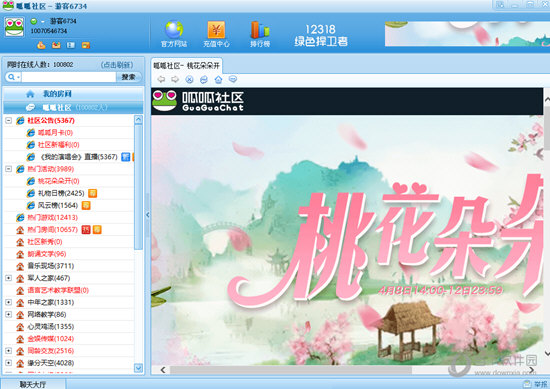Collapse the left panel with splitter arrow

148,215
